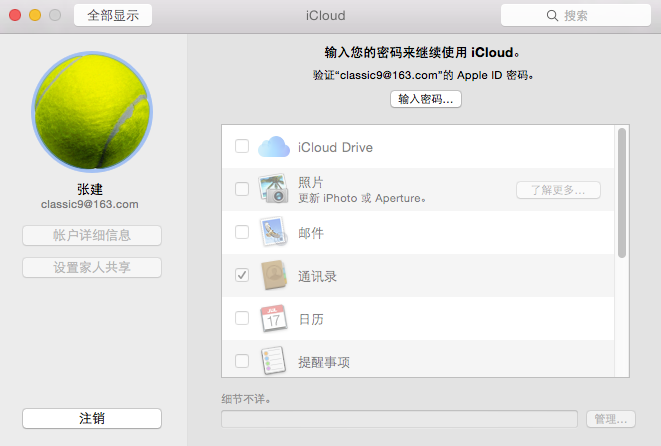
Task: Click the Reminders (提醒事项) list icon
Action: [x=274, y=361]
